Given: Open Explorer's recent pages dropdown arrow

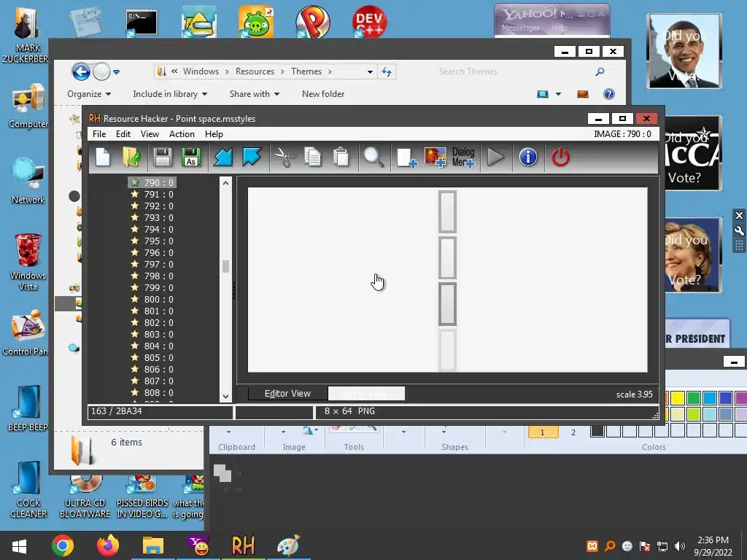Looking at the screenshot, I should coord(116,72).
